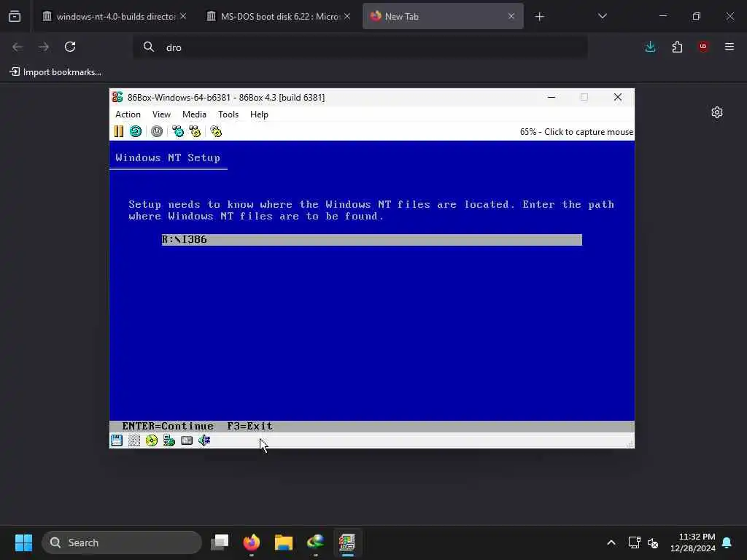Viewport: 747px width, 560px height.
Task: Open Task View from the taskbar
Action: 220,542
